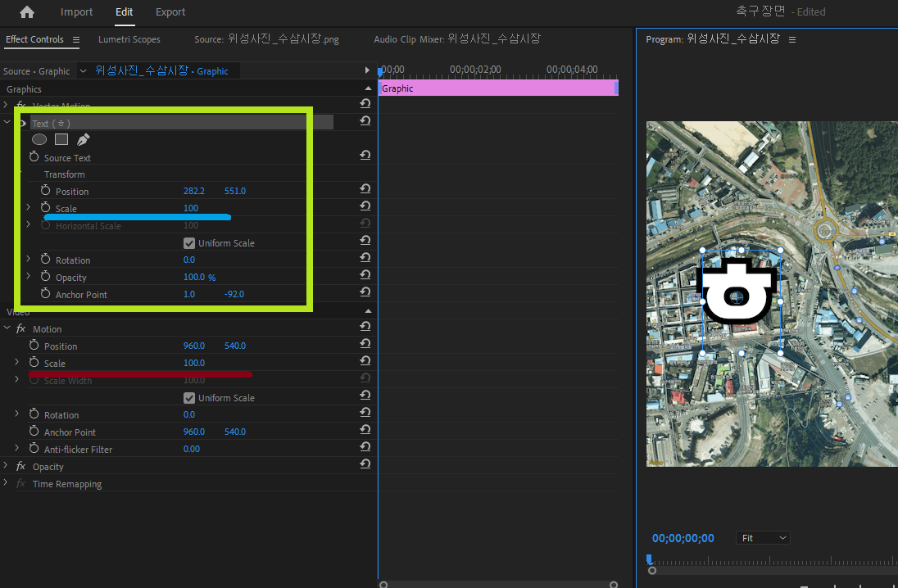This screenshot has width=898, height=588.
Task: Select the free draw bezier pen mask
Action: 83,139
